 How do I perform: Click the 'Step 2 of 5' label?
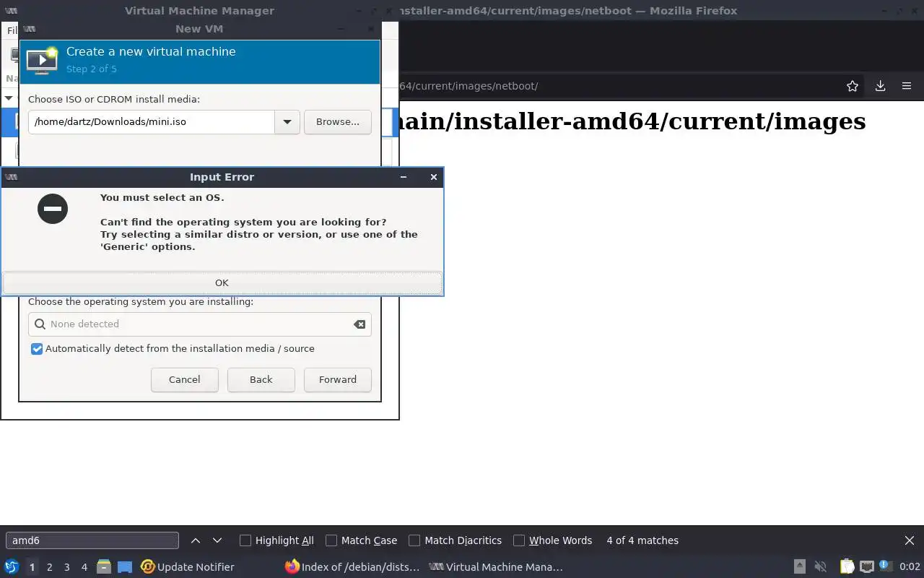click(x=92, y=69)
